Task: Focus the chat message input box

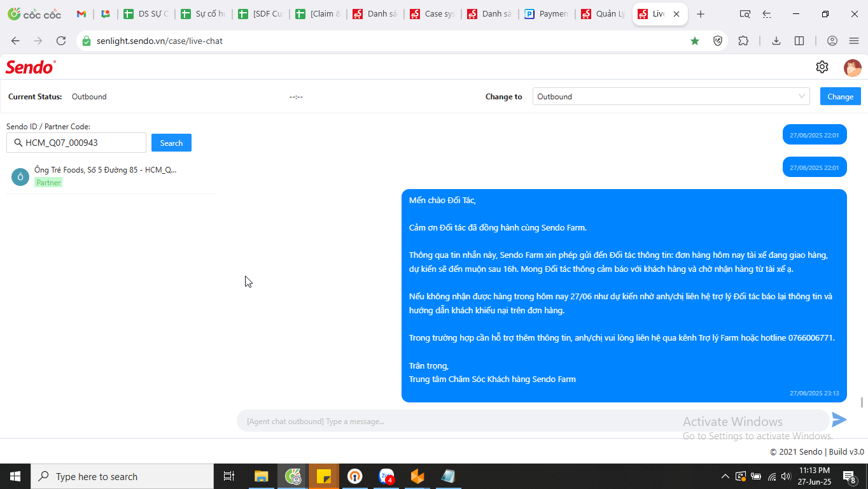Action: (533, 421)
